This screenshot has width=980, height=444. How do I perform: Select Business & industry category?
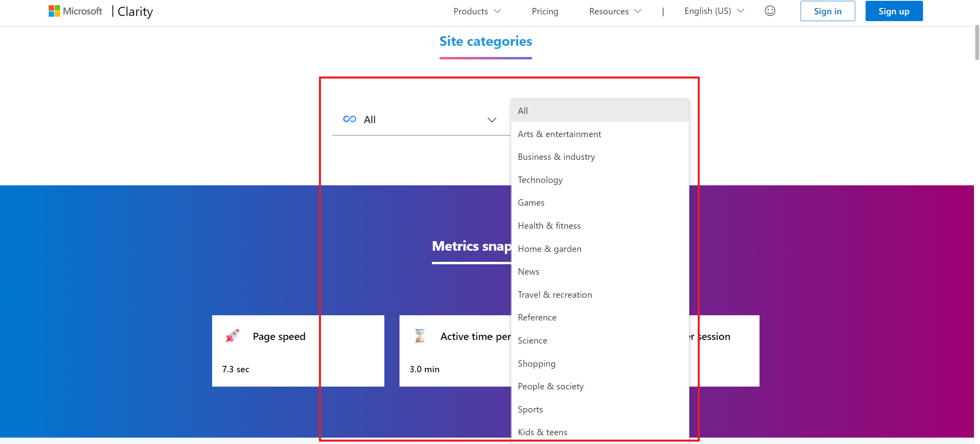coord(556,157)
